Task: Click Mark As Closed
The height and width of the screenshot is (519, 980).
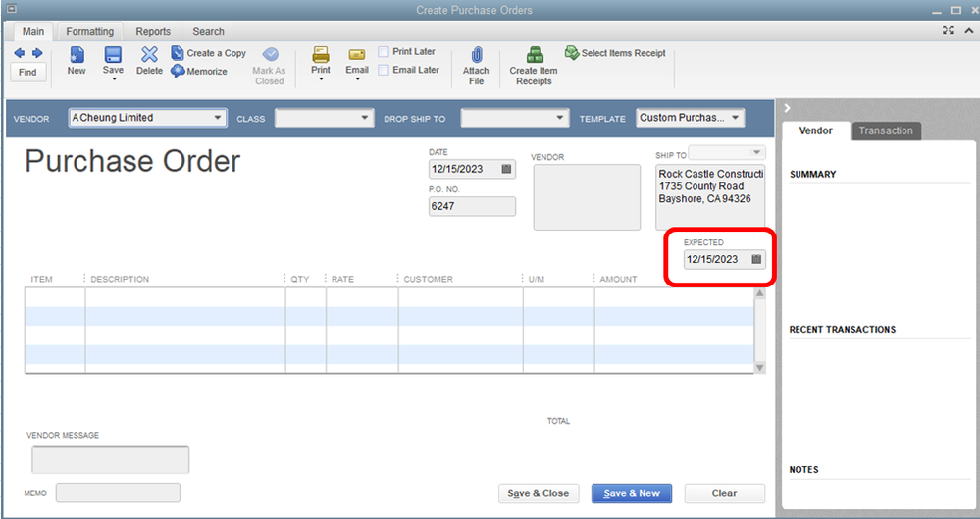Action: (270, 66)
